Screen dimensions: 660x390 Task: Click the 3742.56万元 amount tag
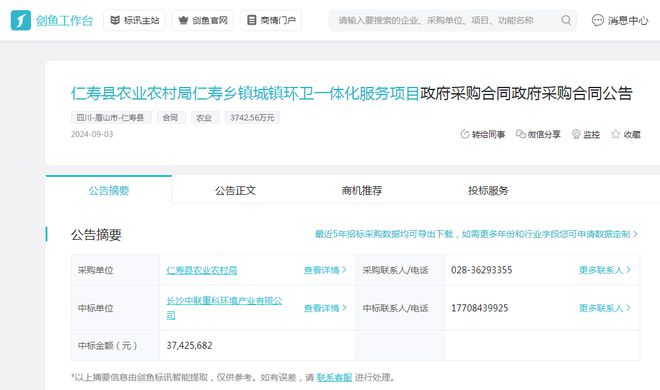pyautogui.click(x=252, y=118)
